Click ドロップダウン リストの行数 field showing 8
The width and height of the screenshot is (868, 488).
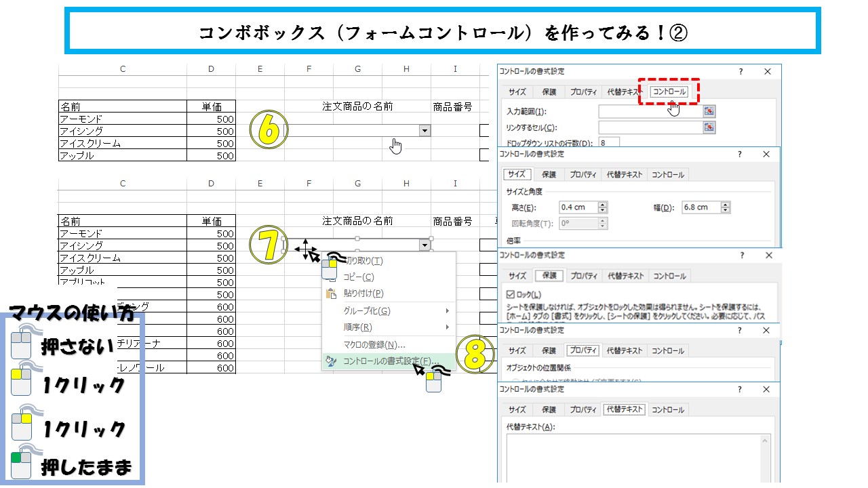pyautogui.click(x=610, y=143)
